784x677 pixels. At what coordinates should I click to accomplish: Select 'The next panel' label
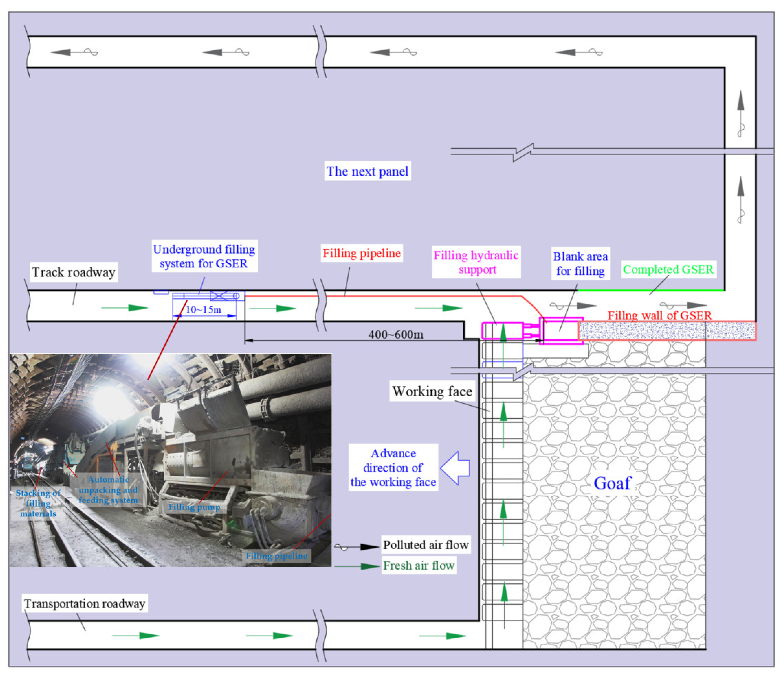coord(367,171)
